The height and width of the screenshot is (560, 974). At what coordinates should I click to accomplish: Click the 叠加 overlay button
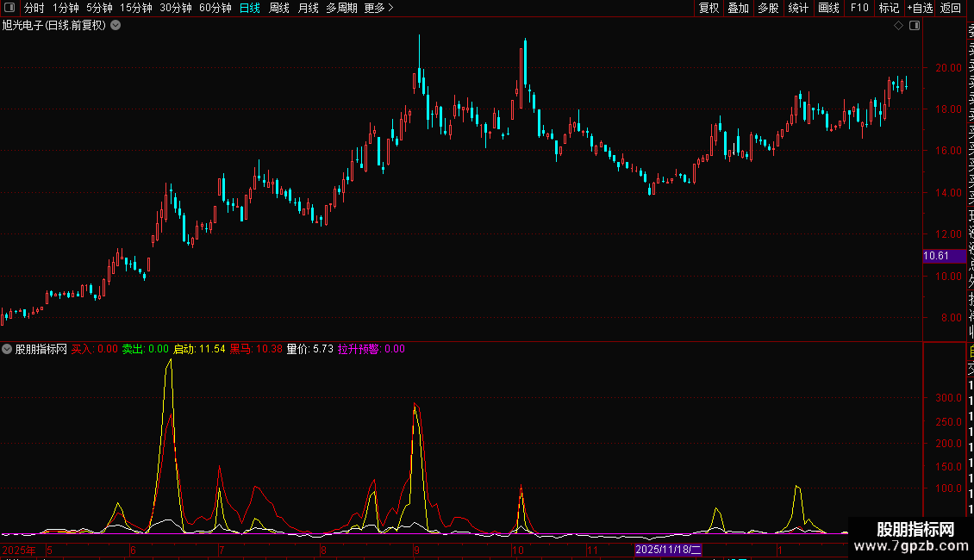(x=739, y=8)
